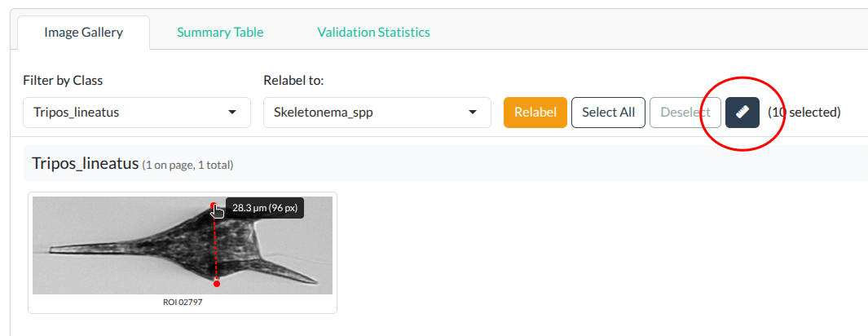
Task: Click the ROI 02797 caption
Action: [183, 303]
